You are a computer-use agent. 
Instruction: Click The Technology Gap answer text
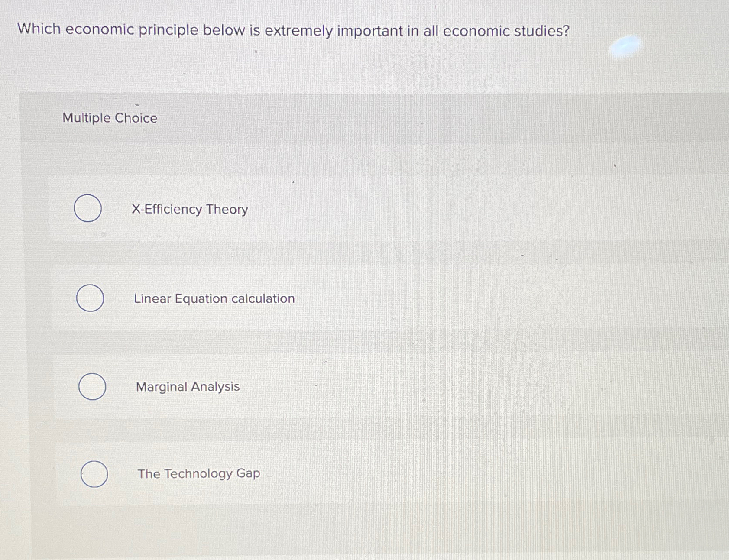click(x=199, y=474)
